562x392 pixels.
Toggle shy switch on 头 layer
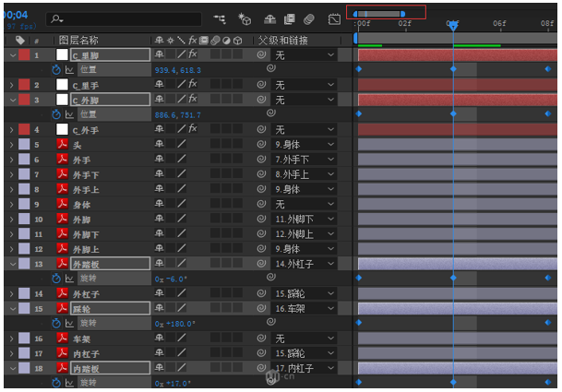point(160,144)
